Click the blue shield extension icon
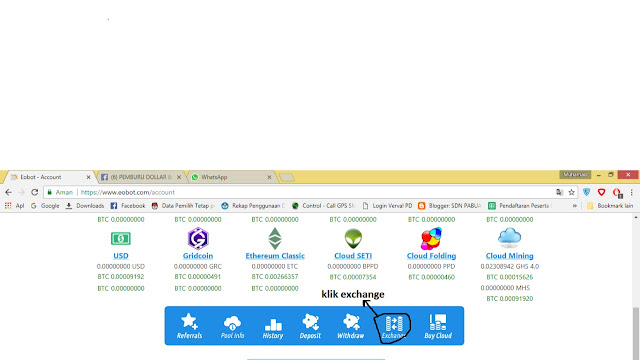This screenshot has height=360, width=640. point(587,192)
